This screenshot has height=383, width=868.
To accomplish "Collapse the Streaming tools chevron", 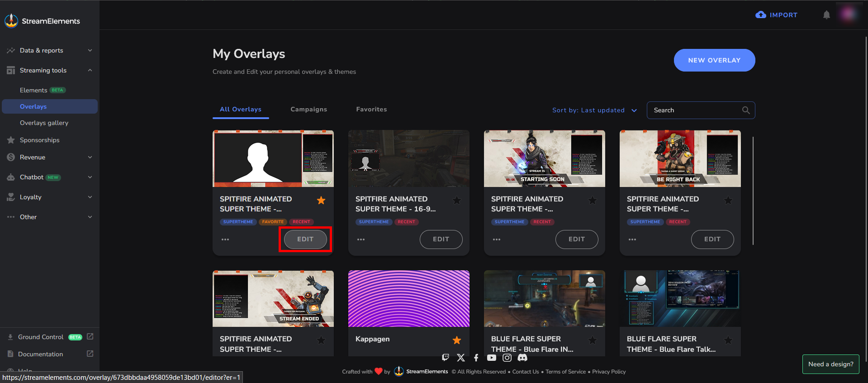I will (90, 70).
